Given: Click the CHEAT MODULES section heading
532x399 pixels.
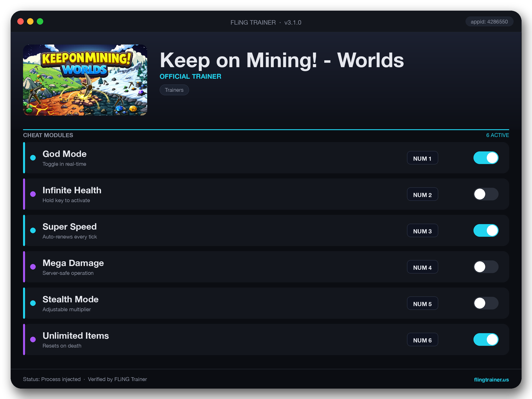Looking at the screenshot, I should click(48, 135).
